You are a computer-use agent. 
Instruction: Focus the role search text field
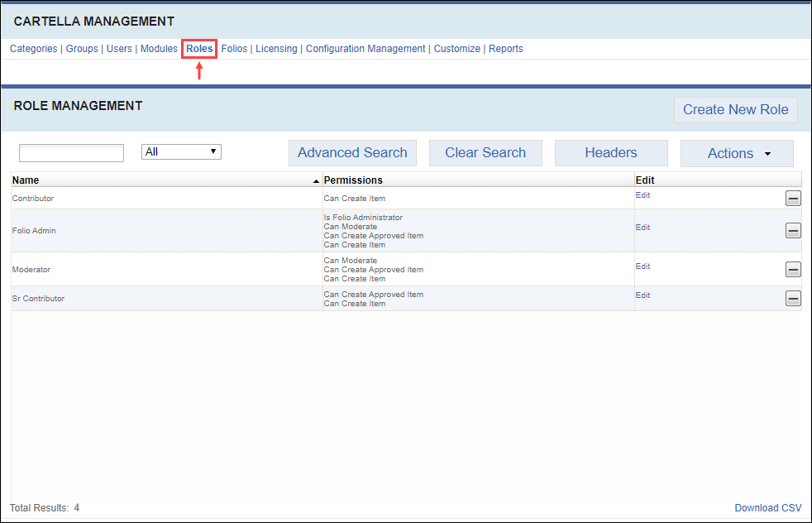[71, 153]
